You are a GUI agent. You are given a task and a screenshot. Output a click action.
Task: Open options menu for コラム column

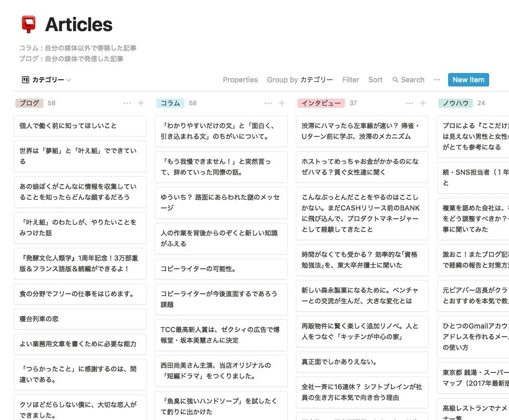[x=268, y=103]
